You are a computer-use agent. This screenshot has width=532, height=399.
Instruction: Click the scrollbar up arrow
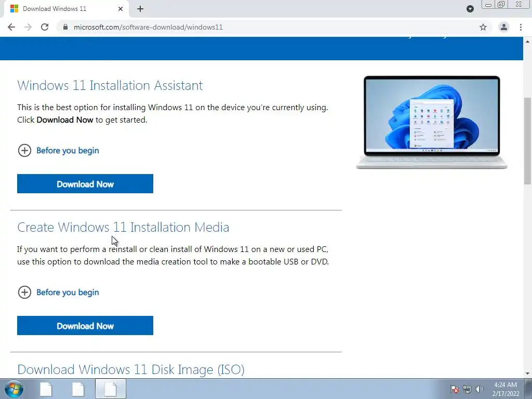pos(527,42)
